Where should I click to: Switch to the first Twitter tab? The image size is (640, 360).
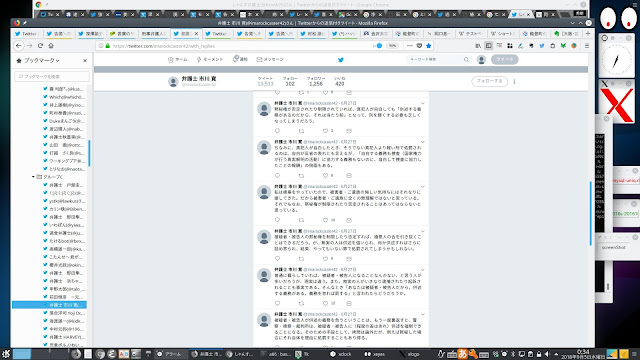click(27, 33)
